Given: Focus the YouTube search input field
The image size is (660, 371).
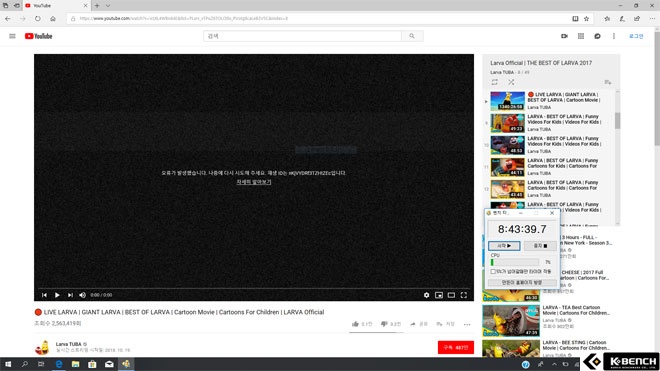Looking at the screenshot, I should 302,36.
